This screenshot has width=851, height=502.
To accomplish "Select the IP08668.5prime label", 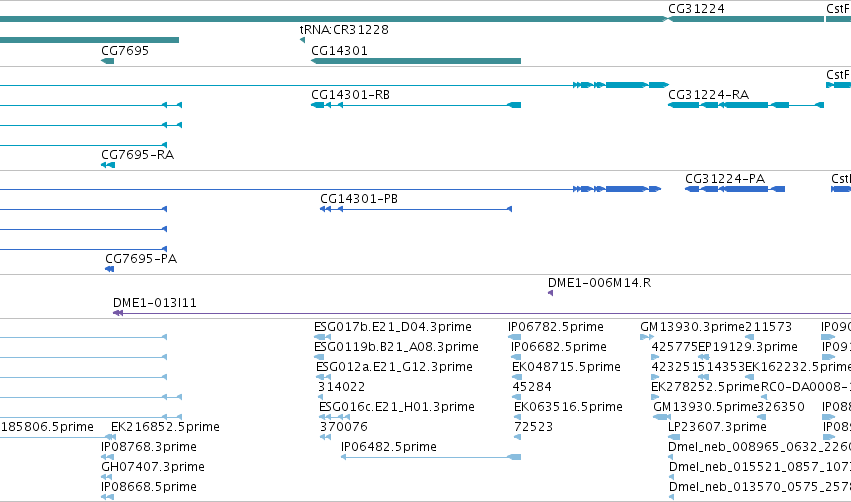I will pyautogui.click(x=149, y=487).
